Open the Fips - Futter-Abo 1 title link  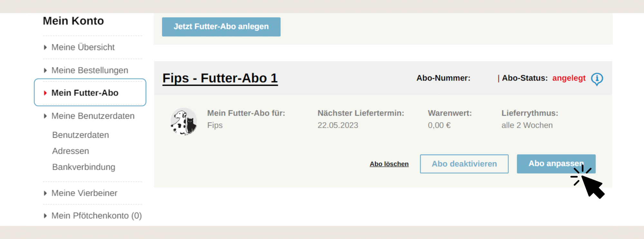click(220, 78)
